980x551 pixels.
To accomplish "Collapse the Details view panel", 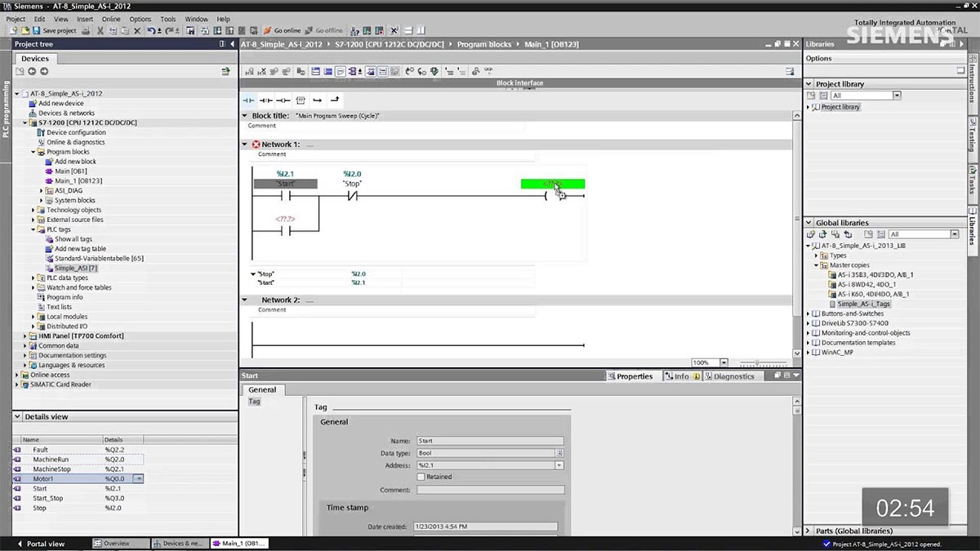I will pyautogui.click(x=19, y=416).
